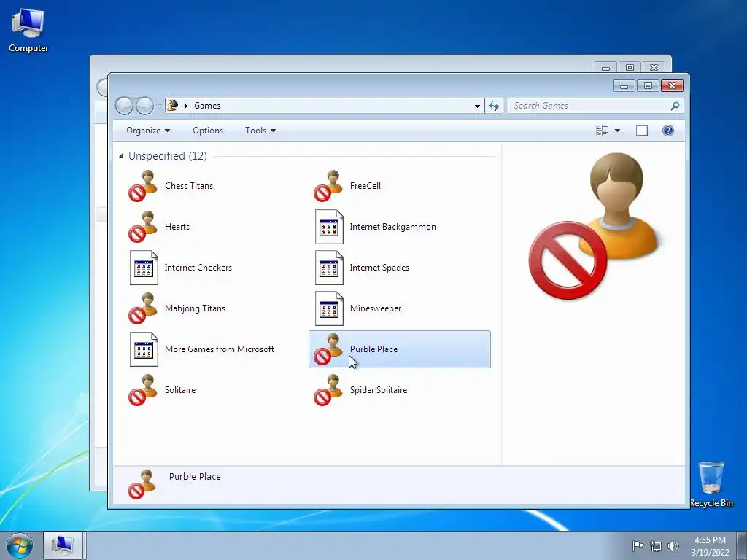Open the Windows Start button
This screenshot has width=747, height=560.
pyautogui.click(x=20, y=545)
